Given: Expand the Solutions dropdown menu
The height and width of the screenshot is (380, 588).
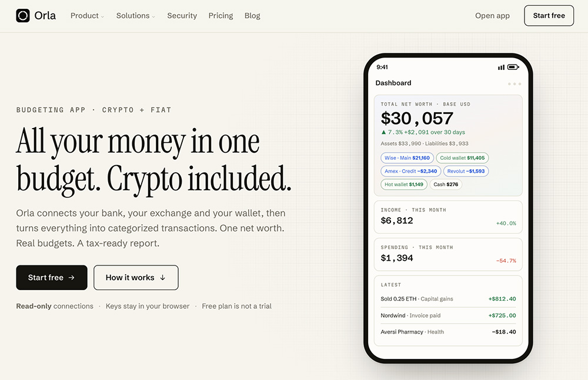Looking at the screenshot, I should coord(135,16).
